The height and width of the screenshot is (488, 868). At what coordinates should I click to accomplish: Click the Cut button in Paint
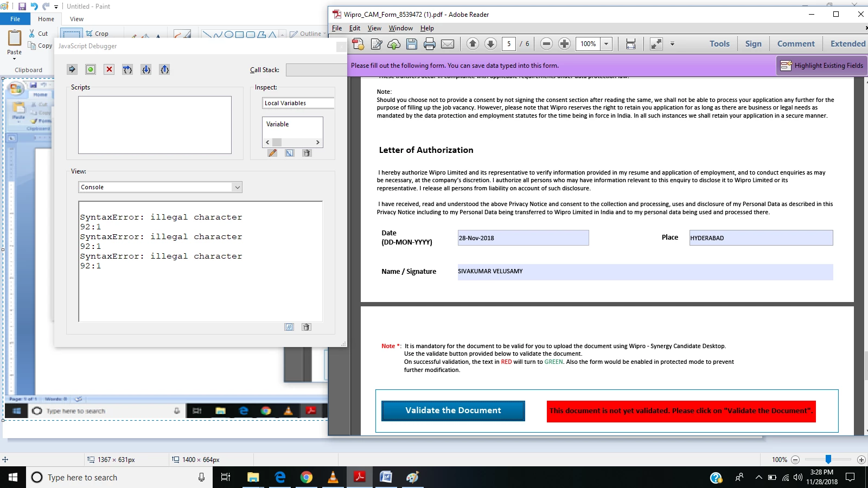coord(38,34)
